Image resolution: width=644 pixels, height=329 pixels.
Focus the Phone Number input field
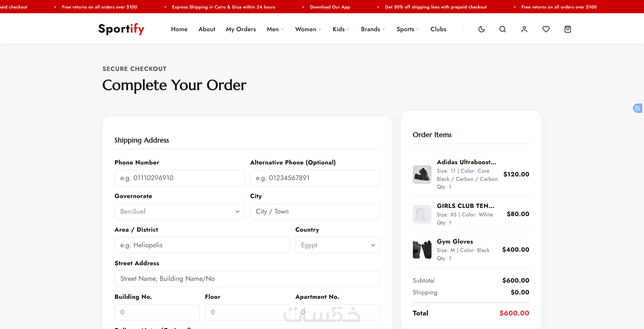click(x=179, y=178)
